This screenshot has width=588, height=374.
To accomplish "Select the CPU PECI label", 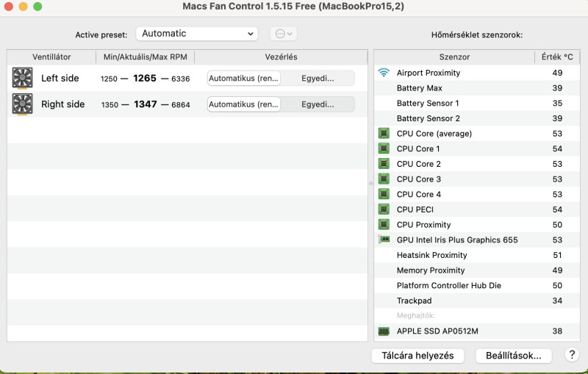I will [415, 209].
